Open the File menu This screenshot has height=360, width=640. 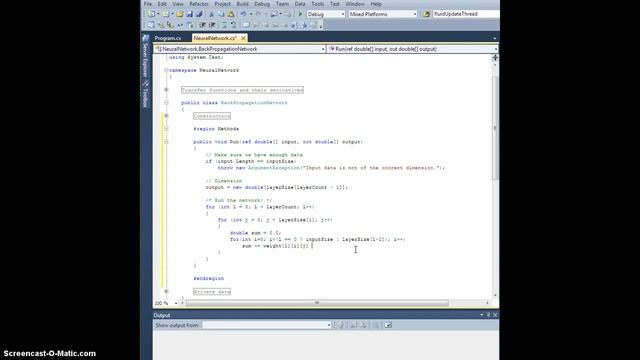148,4
